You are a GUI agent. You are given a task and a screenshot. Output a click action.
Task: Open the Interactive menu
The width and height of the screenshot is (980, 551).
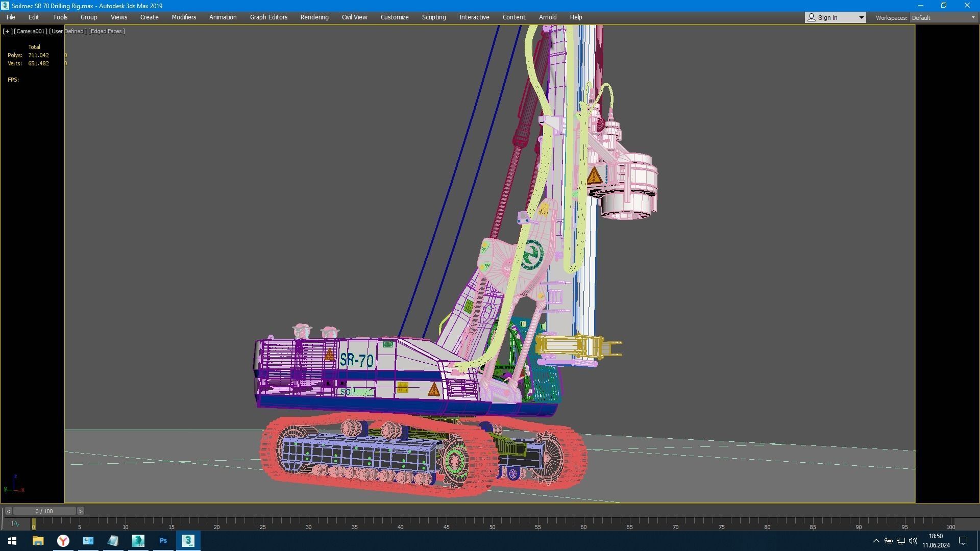click(x=474, y=17)
